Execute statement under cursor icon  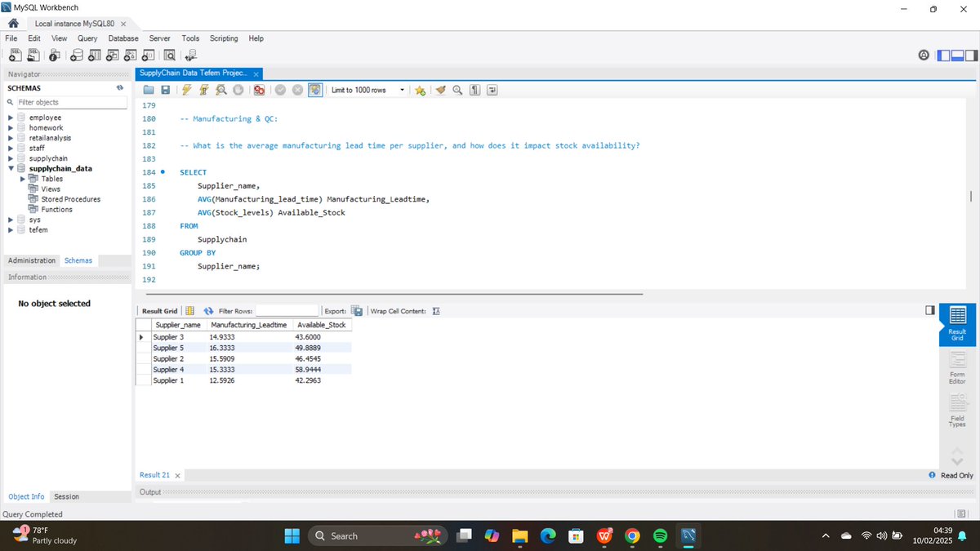click(x=204, y=90)
